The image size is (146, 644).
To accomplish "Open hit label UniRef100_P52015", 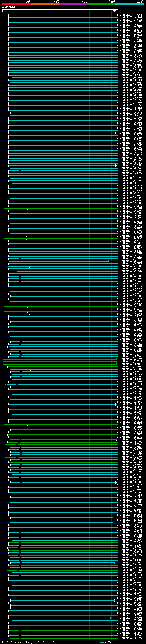I will (x=131, y=25).
